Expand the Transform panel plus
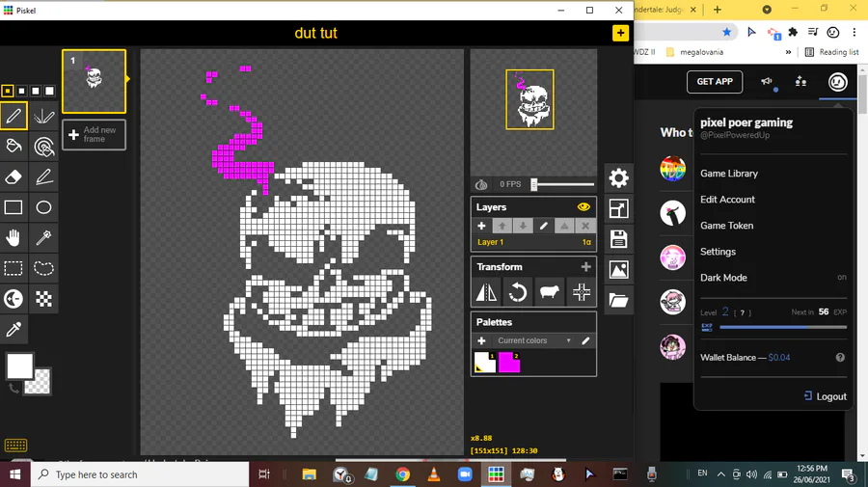This screenshot has height=487, width=868. [x=585, y=267]
